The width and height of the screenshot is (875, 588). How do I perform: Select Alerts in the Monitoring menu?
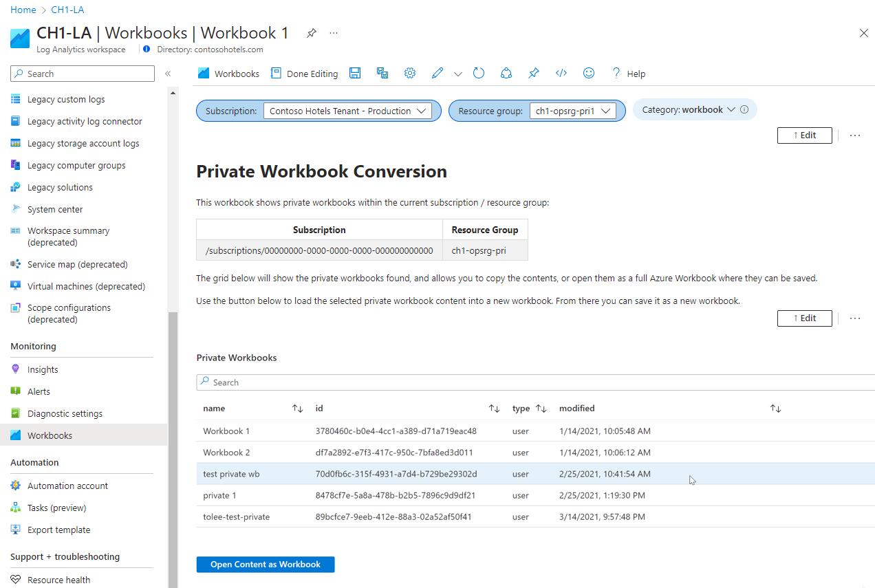39,391
